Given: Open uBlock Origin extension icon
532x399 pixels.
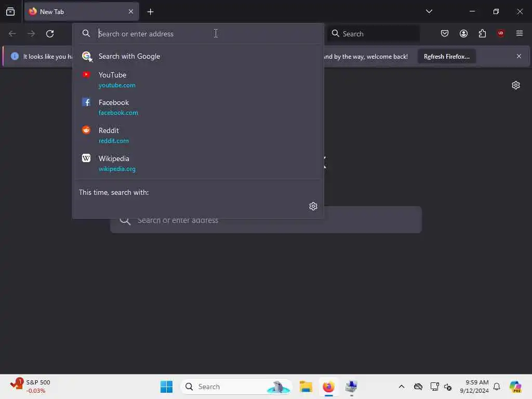Looking at the screenshot, I should (500, 33).
